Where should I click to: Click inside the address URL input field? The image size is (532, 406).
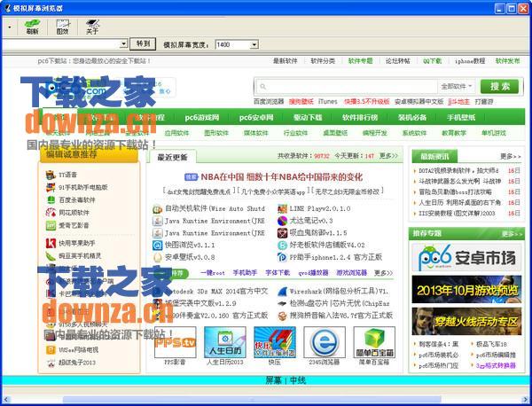click(61, 43)
